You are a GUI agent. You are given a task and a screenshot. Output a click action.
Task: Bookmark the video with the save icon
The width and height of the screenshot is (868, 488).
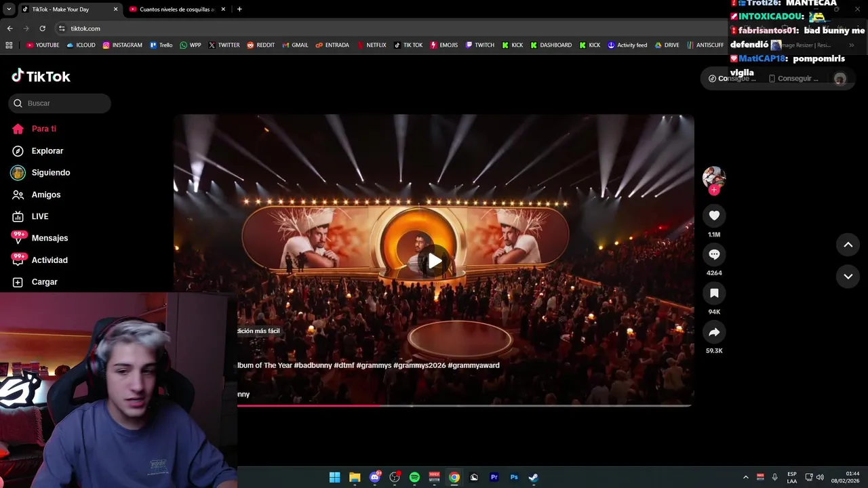pyautogui.click(x=714, y=293)
